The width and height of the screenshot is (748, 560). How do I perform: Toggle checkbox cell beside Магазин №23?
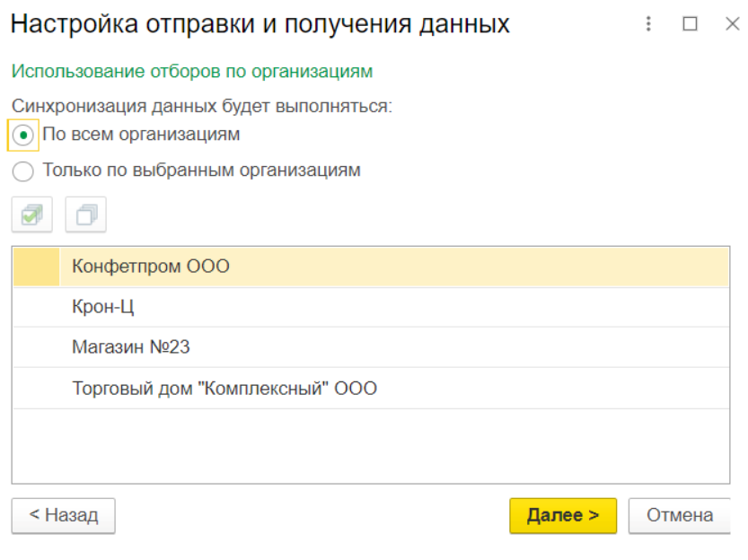click(37, 347)
